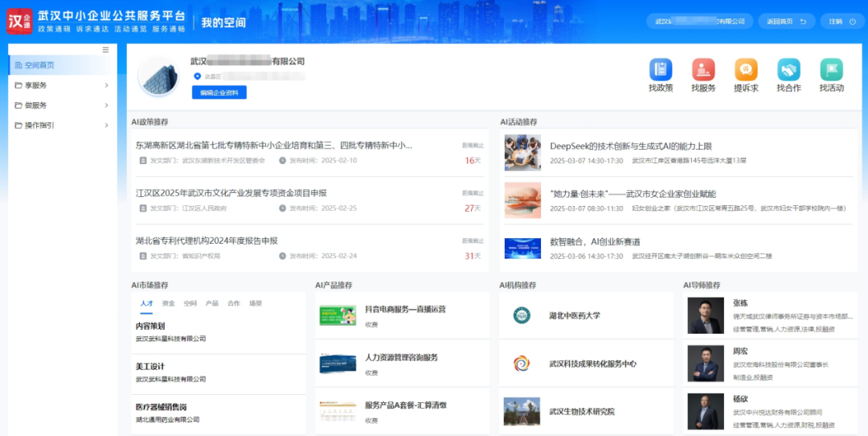Click the 编辑企业资料 button

point(219,93)
